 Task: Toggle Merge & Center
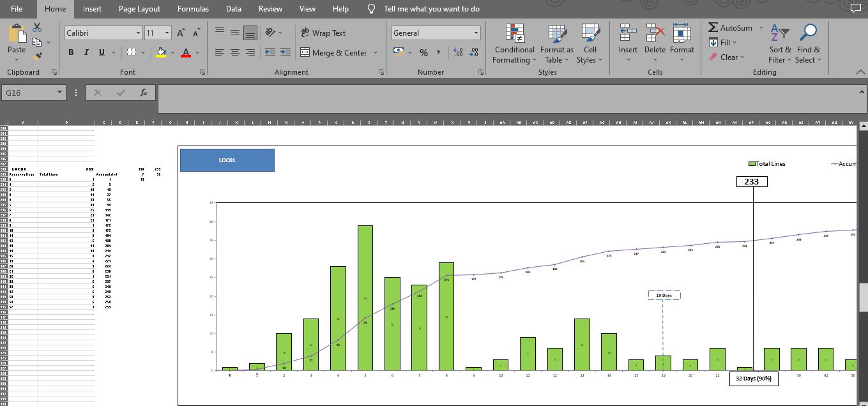[x=334, y=52]
